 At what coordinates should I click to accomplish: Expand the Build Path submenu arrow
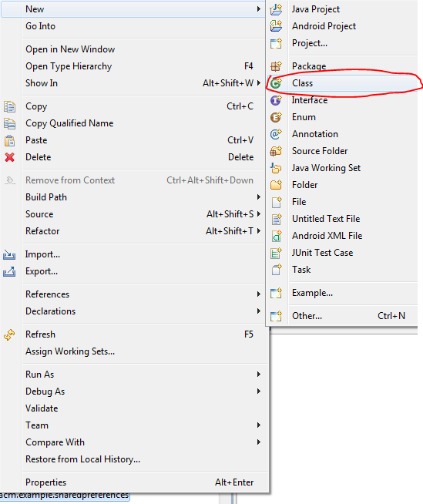(x=258, y=197)
